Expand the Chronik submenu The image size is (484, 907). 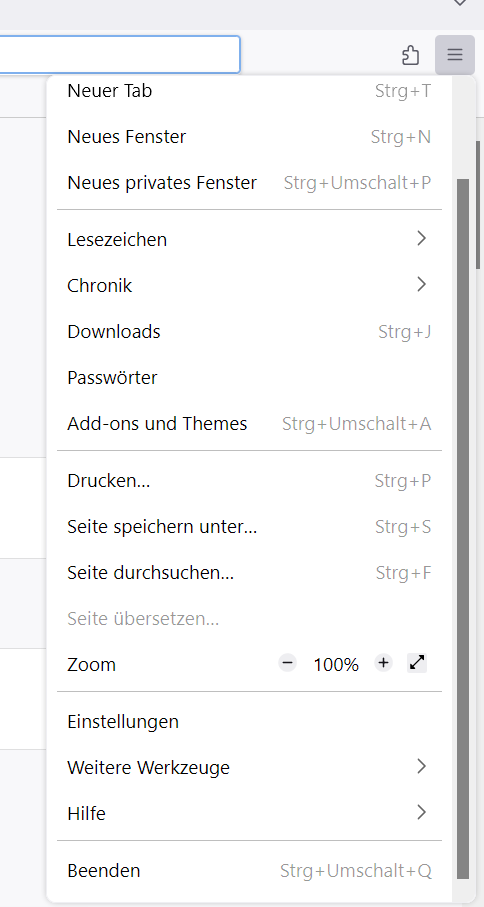249,285
